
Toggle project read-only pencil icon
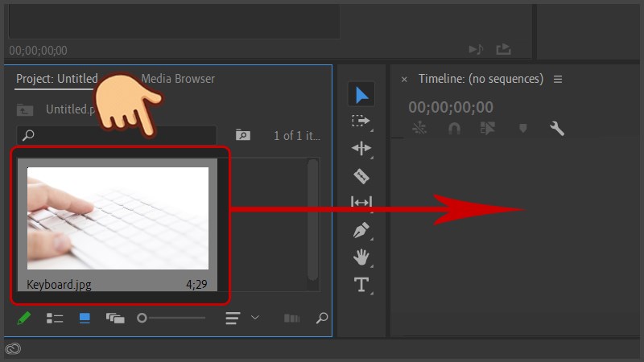pyautogui.click(x=24, y=319)
